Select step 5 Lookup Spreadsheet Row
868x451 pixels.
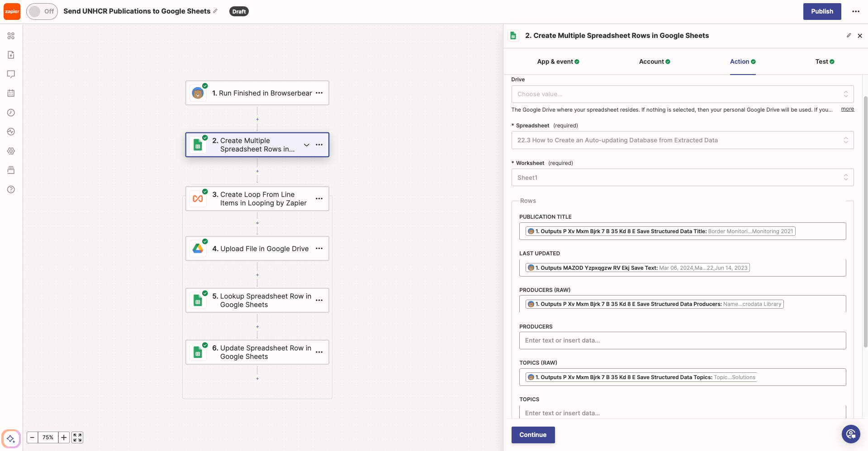pos(257,301)
